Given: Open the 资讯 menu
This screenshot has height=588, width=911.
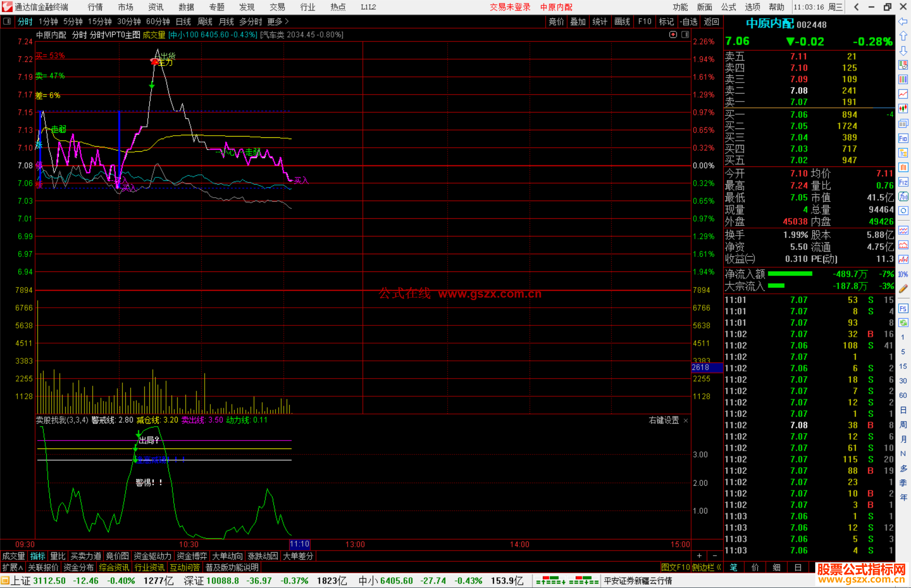Looking at the screenshot, I should pyautogui.click(x=156, y=7).
